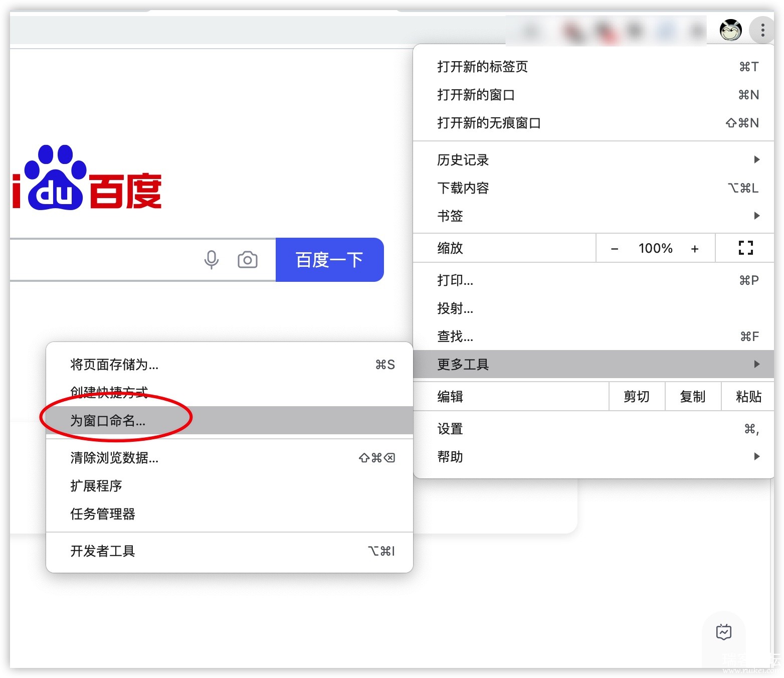
Task: Expand the 更多工具 submenu
Action: pyautogui.click(x=594, y=364)
